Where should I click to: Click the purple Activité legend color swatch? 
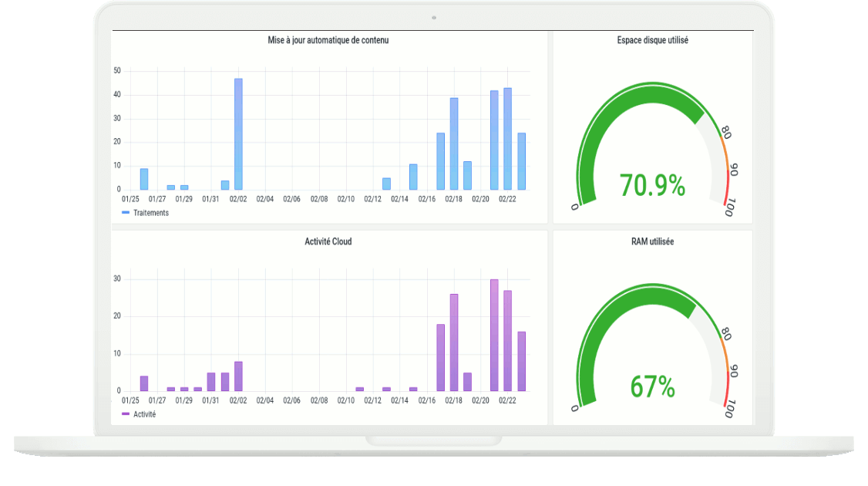coord(126,414)
